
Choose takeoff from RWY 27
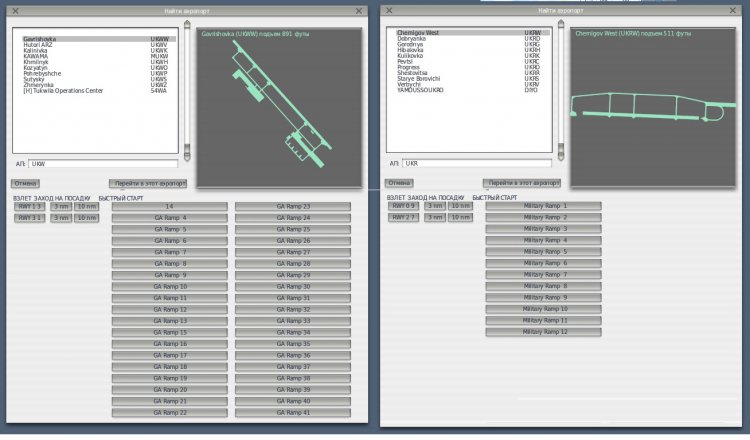click(404, 218)
